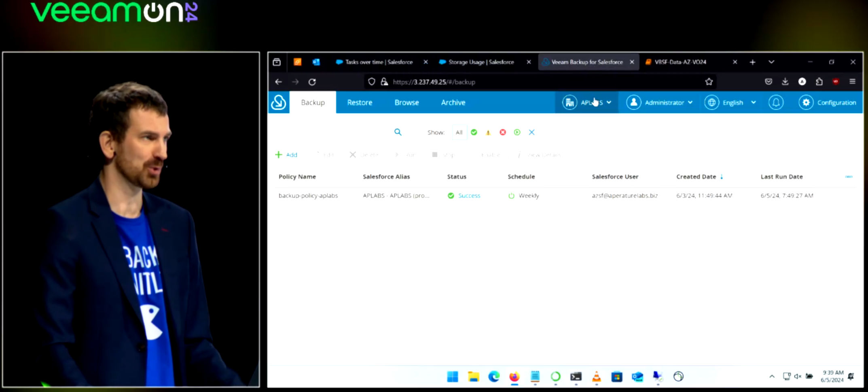Viewport: 868px width, 392px height.
Task: Click the browser back arrow
Action: (278, 82)
